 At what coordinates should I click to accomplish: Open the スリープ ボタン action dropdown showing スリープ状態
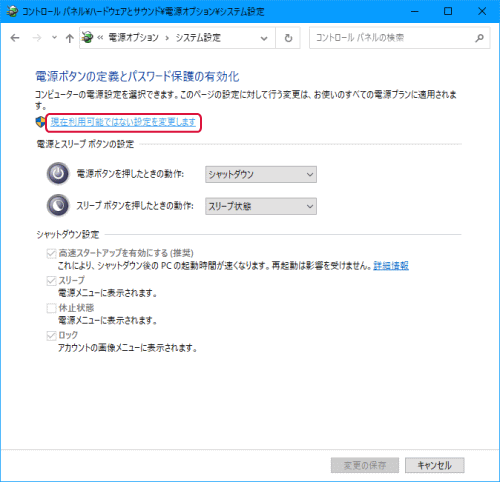[x=261, y=206]
